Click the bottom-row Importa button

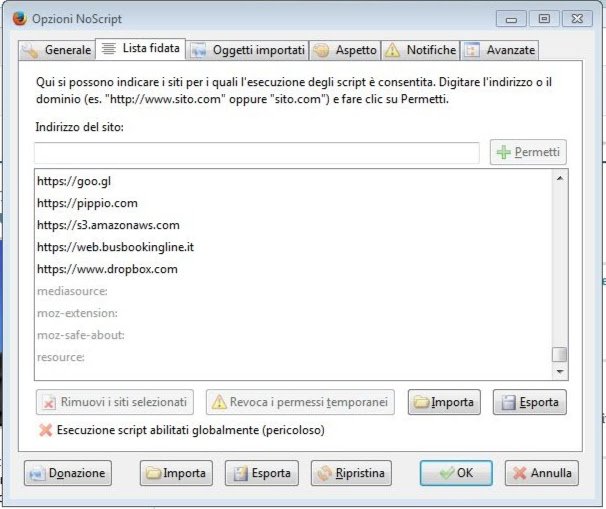[176, 473]
